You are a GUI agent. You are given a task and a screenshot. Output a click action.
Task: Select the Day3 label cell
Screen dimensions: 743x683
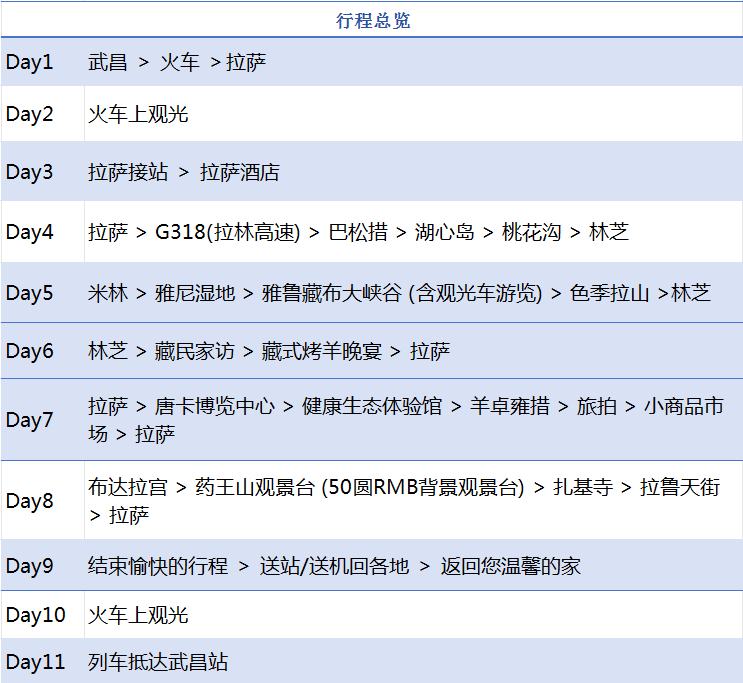30,172
